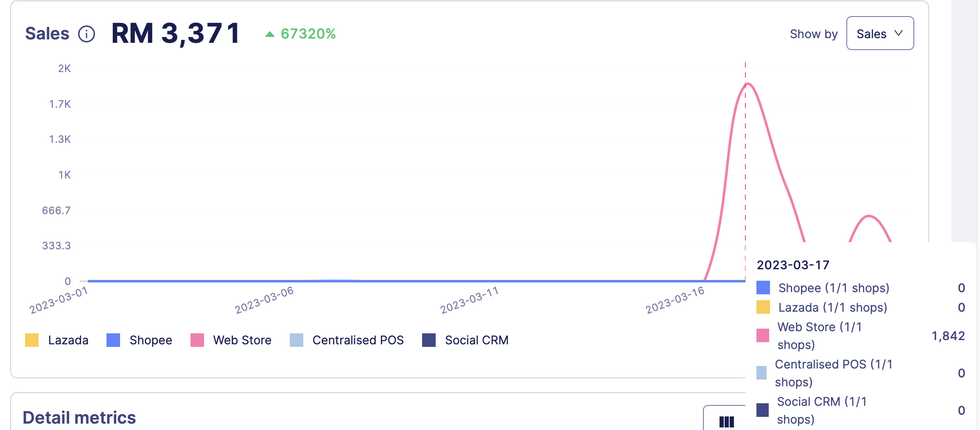Screen dimensions: 980x430
Task: Click the Detail metrics section heading
Action: [x=79, y=418]
